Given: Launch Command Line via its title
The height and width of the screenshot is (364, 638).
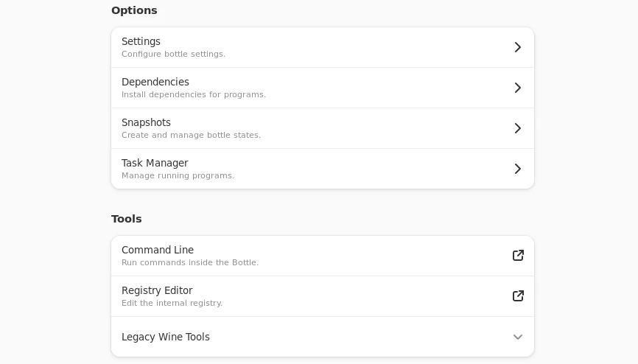Looking at the screenshot, I should coord(158,250).
